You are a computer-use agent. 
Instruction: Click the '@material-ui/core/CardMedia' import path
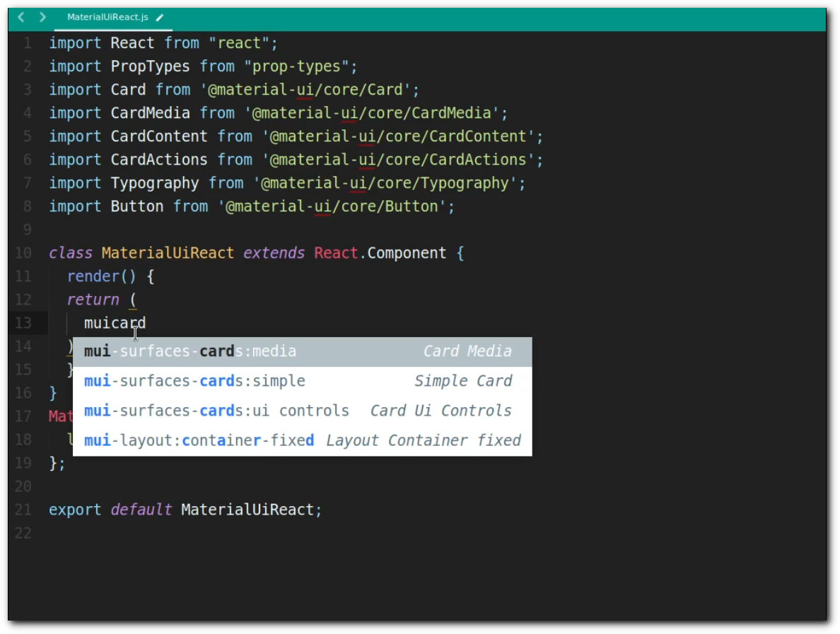[x=375, y=113]
